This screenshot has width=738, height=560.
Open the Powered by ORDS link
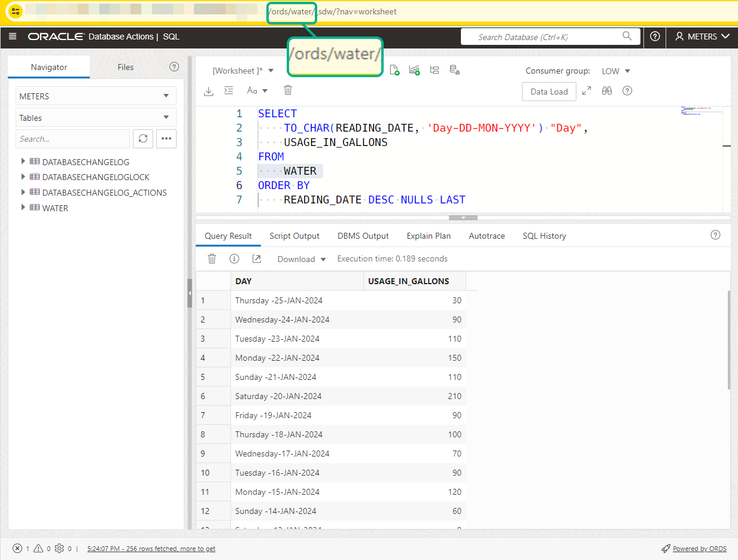700,549
